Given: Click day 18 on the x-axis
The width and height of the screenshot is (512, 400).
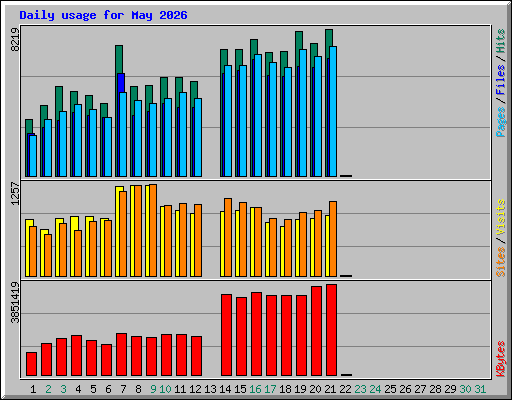Looking at the screenshot, I should [x=285, y=389].
